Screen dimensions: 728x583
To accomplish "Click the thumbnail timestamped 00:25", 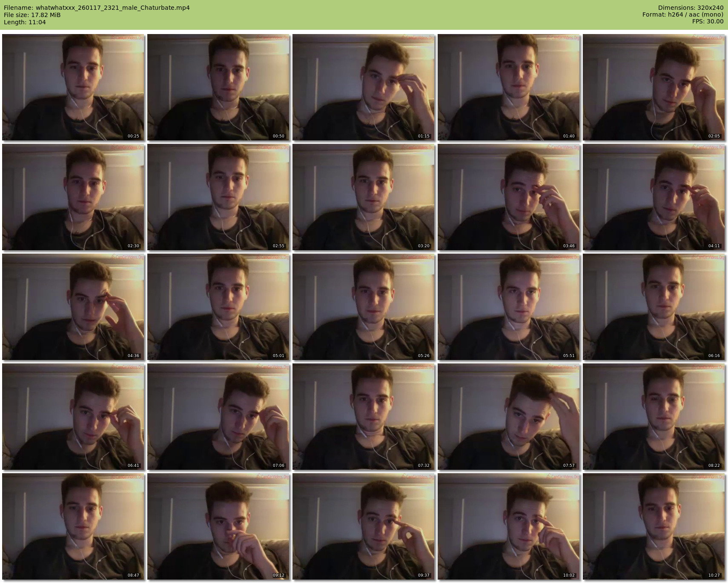I will click(73, 87).
